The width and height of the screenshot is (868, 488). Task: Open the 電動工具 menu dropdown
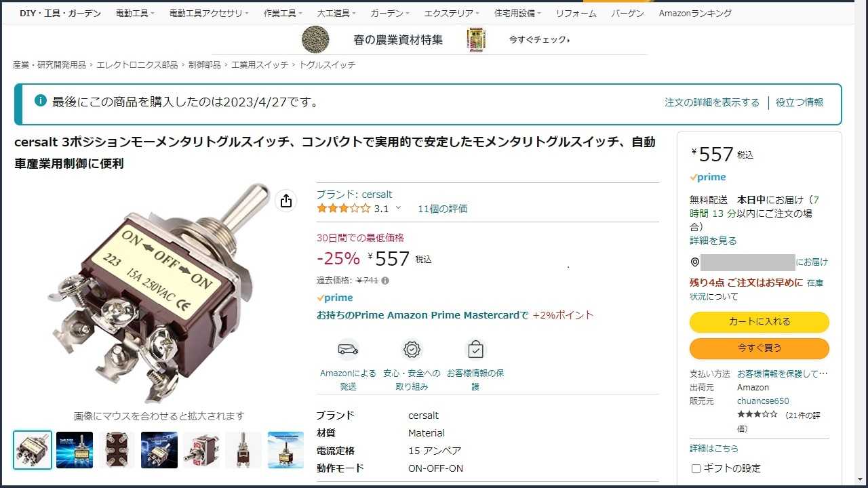pyautogui.click(x=135, y=14)
